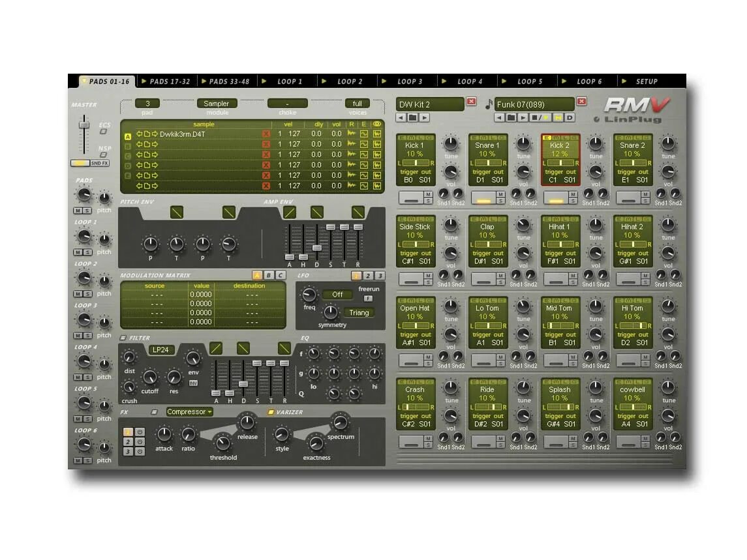The image size is (747, 560).
Task: Click the SND FX button in Master section
Action: coord(100,164)
